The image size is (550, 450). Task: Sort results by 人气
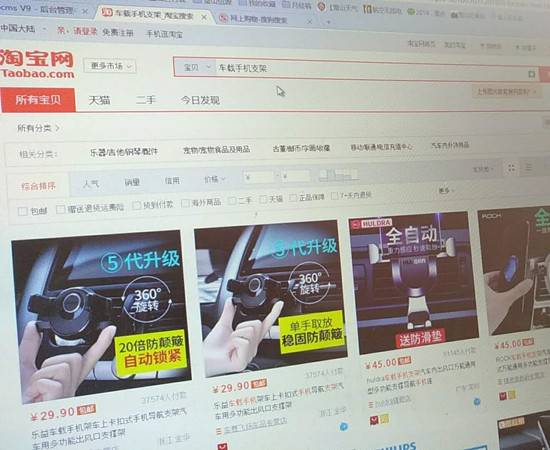tap(91, 183)
